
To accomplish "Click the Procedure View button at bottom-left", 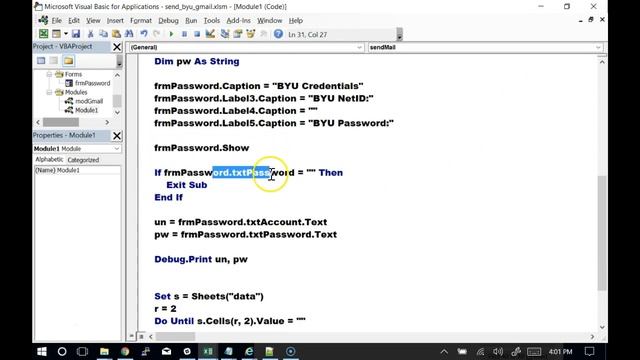I will tap(131, 336).
